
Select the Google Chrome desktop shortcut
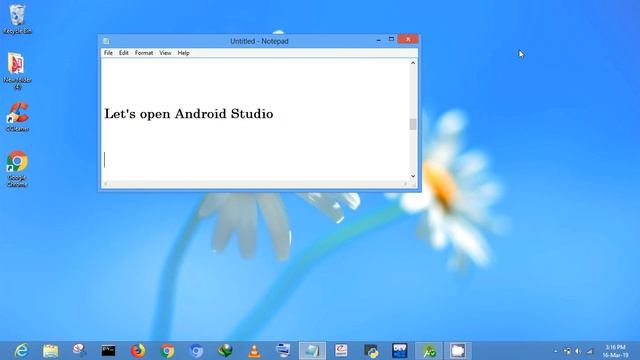point(17,169)
